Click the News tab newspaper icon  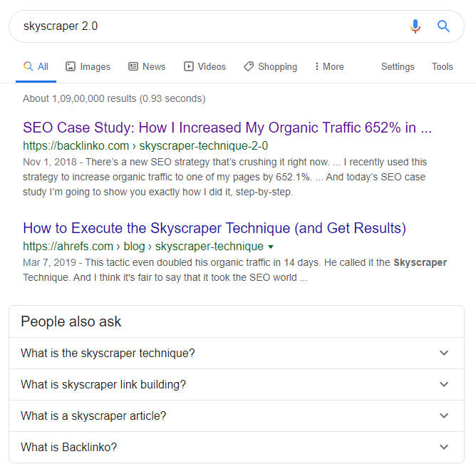click(x=133, y=66)
